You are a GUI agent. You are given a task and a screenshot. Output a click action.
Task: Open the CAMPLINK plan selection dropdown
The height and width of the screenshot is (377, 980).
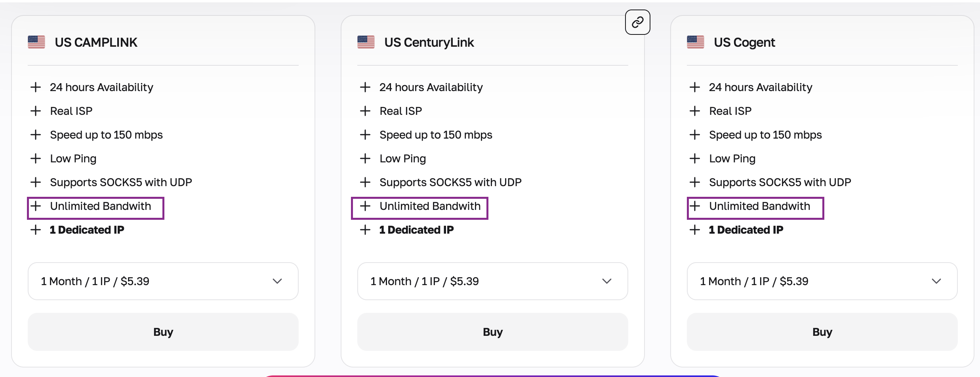coord(162,281)
